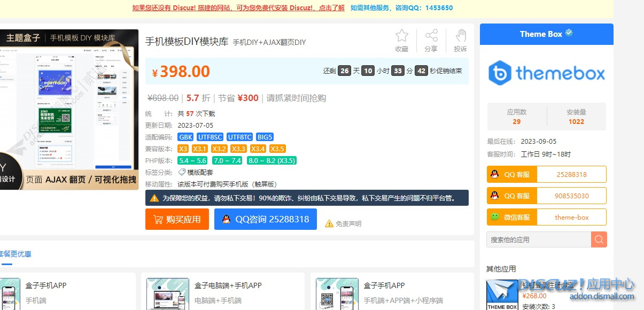Screen dimensions: 644x310
Task: Select the BIG5 encoding tag
Action: pyautogui.click(x=265, y=137)
